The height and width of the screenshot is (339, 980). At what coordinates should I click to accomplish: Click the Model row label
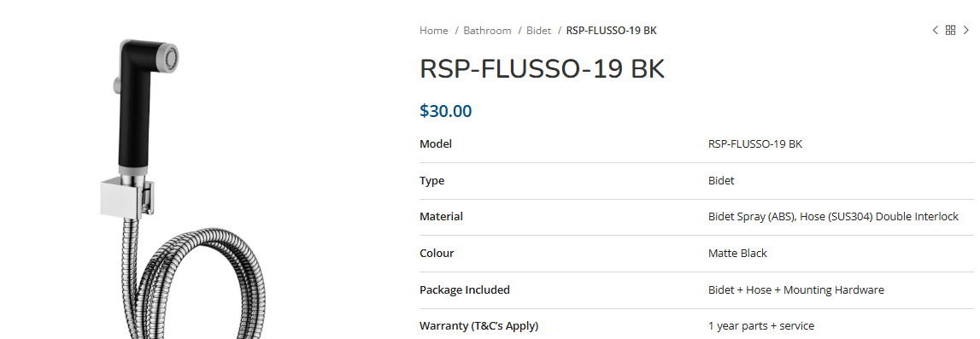point(436,144)
